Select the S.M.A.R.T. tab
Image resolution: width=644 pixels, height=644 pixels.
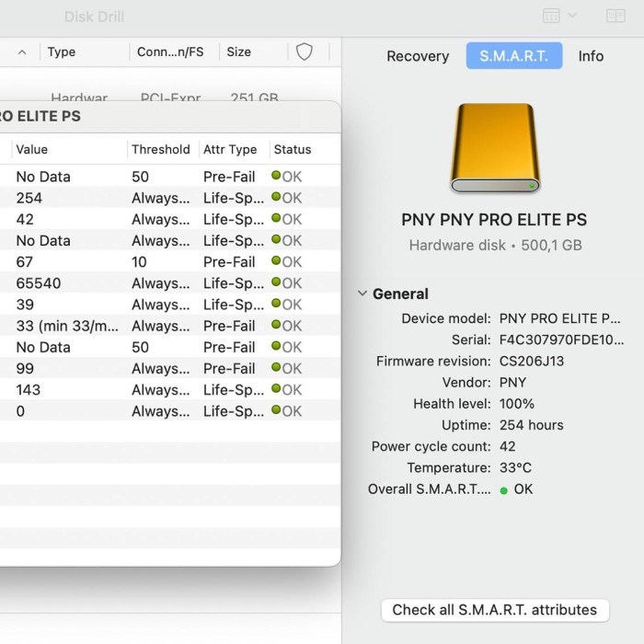pyautogui.click(x=513, y=55)
